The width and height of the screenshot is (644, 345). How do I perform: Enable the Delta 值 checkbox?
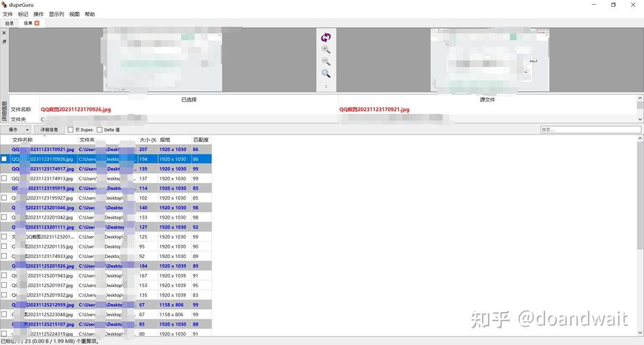(x=100, y=130)
